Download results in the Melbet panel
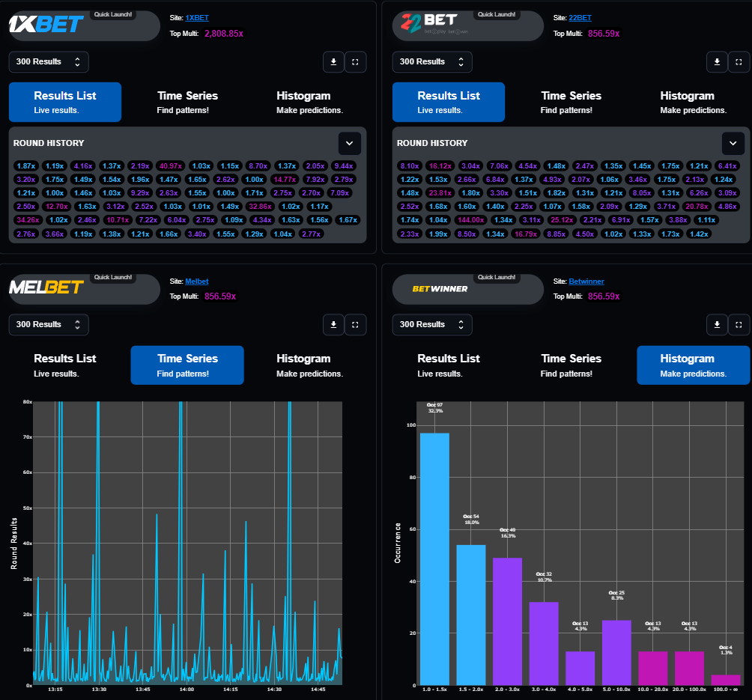Image resolution: width=752 pixels, height=700 pixels. tap(333, 325)
